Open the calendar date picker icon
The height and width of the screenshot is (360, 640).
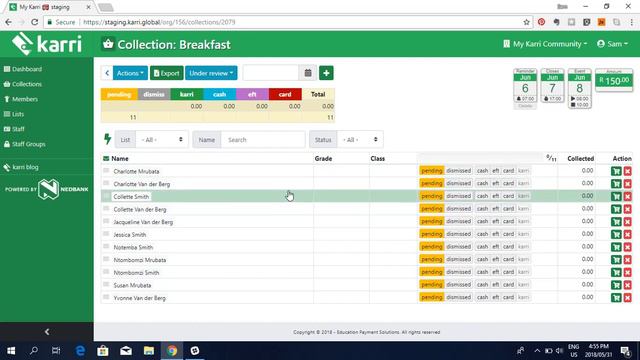(308, 73)
